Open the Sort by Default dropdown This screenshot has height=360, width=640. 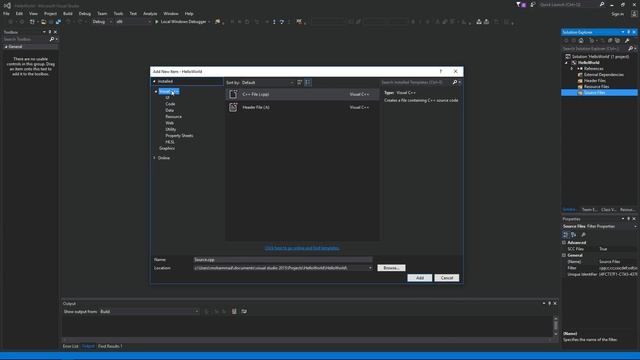pyautogui.click(x=268, y=82)
